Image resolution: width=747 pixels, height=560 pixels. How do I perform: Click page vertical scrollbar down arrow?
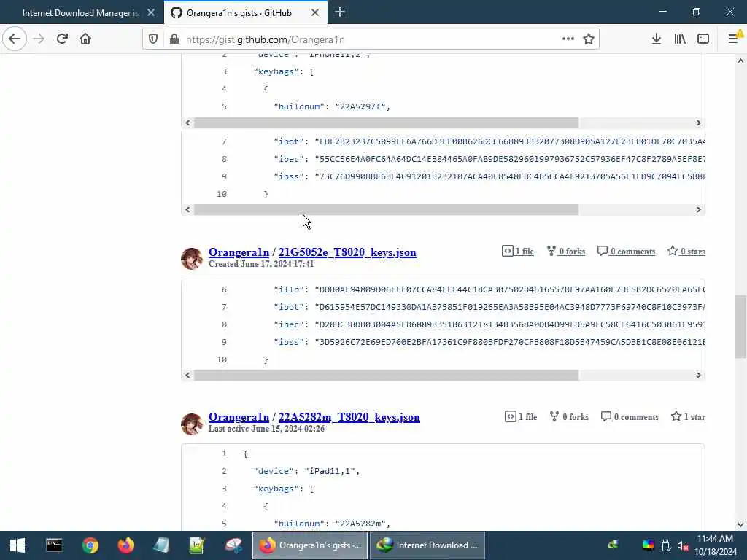point(740,525)
